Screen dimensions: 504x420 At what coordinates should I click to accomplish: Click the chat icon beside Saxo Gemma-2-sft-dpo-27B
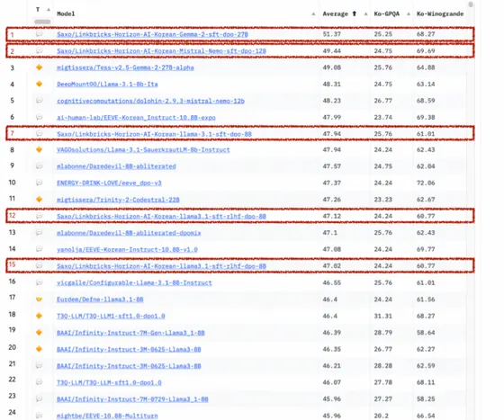pos(40,33)
